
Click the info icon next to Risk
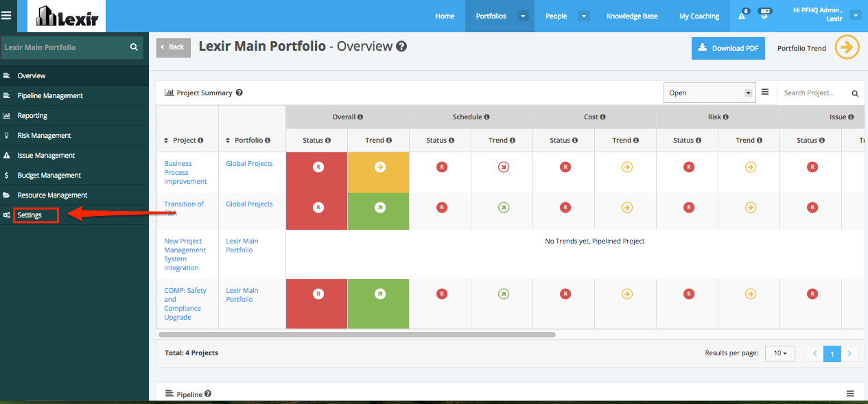click(x=725, y=117)
